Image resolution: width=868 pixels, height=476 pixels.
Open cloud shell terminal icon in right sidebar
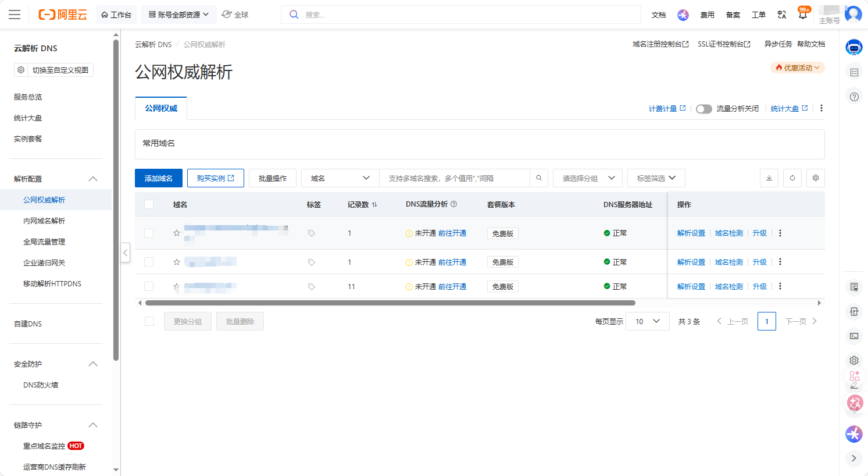click(x=854, y=336)
